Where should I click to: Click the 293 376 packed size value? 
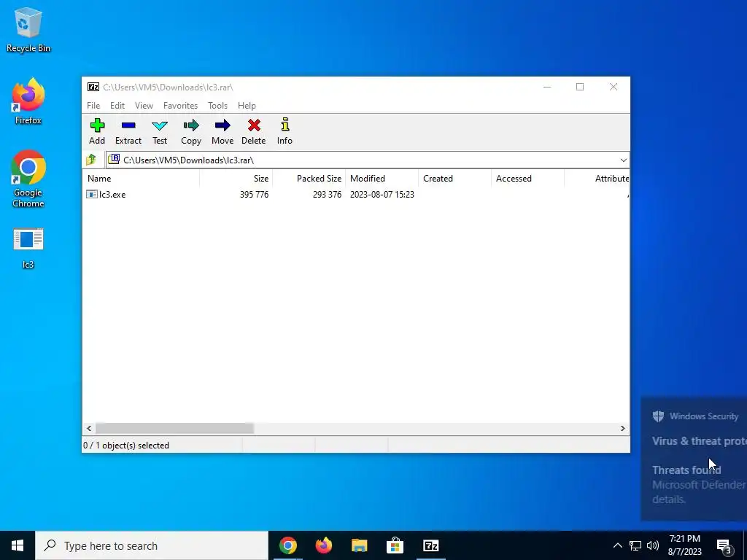pos(328,194)
